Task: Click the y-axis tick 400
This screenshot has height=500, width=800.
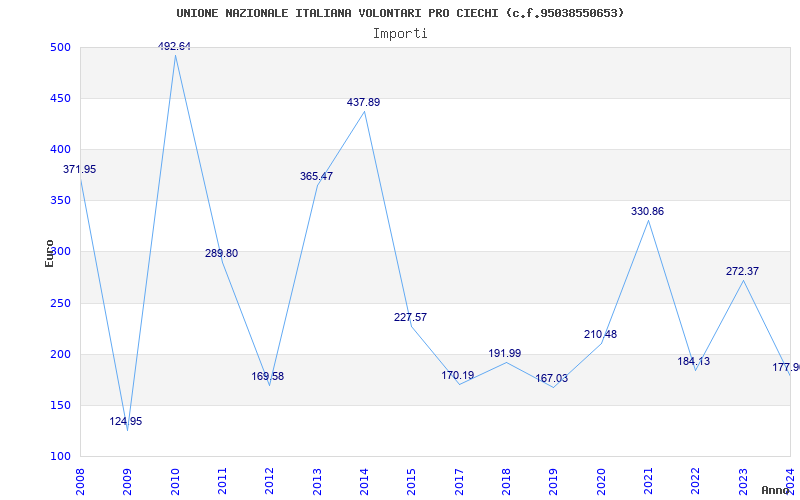Action: pos(59,149)
